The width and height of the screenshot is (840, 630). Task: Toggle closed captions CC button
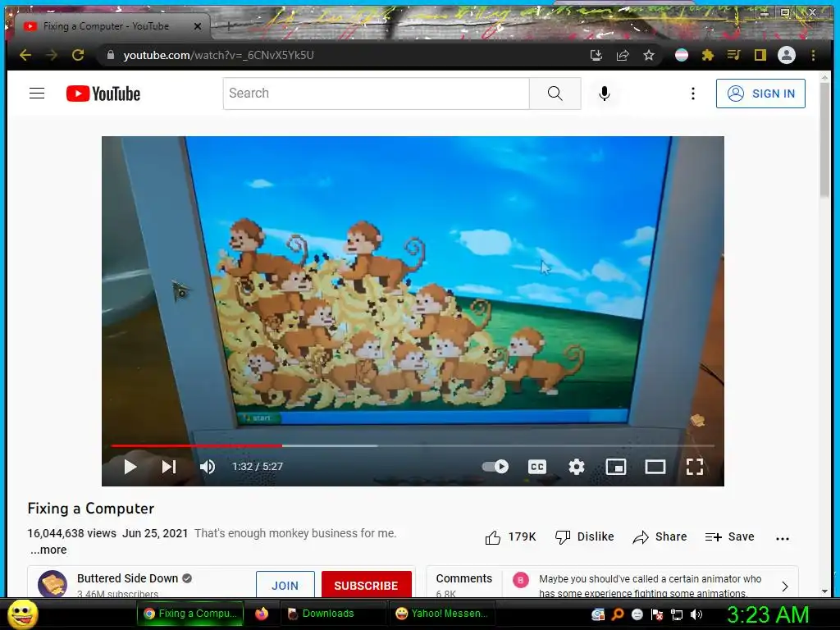coord(536,467)
